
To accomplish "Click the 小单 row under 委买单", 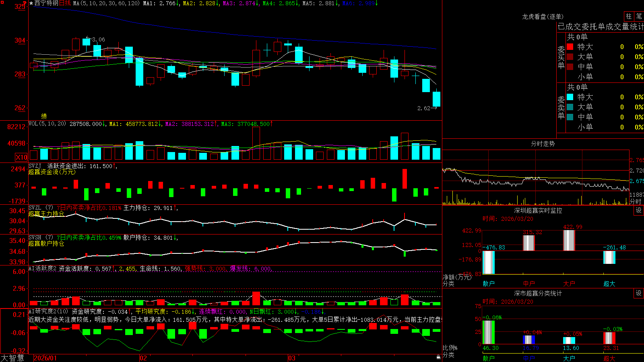I will pos(605,77).
